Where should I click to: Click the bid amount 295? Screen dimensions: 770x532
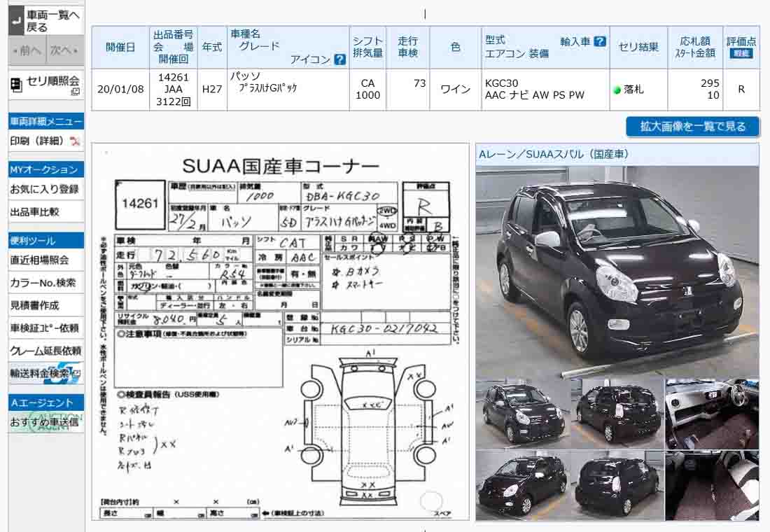pyautogui.click(x=710, y=83)
